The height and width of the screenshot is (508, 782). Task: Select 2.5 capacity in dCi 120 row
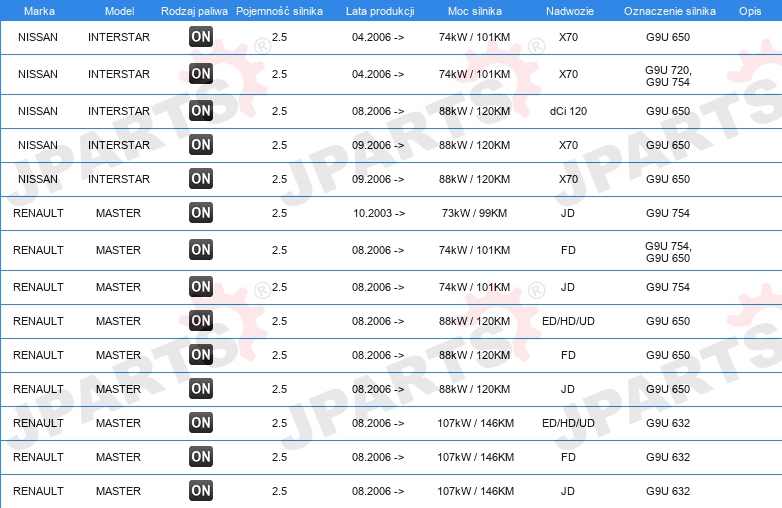tap(279, 111)
